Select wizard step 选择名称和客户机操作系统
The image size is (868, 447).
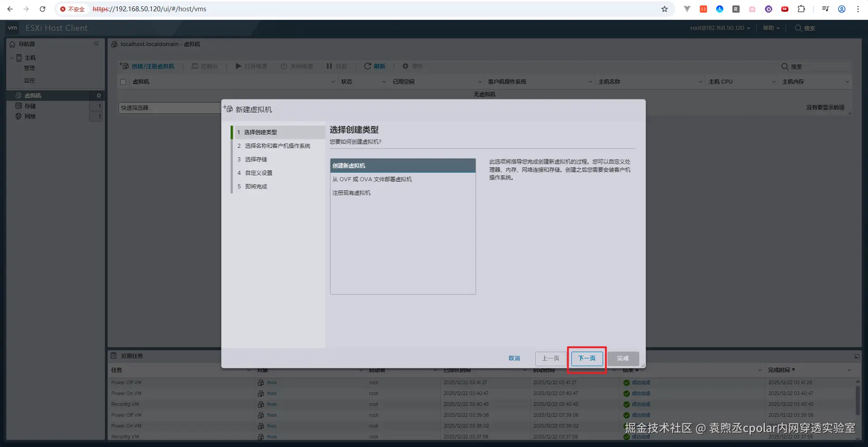click(x=279, y=146)
